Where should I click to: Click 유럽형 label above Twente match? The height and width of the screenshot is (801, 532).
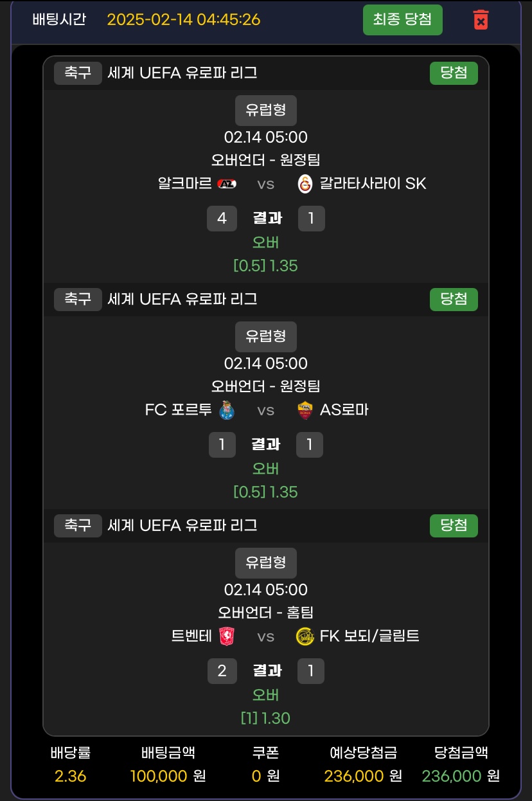[x=265, y=562]
